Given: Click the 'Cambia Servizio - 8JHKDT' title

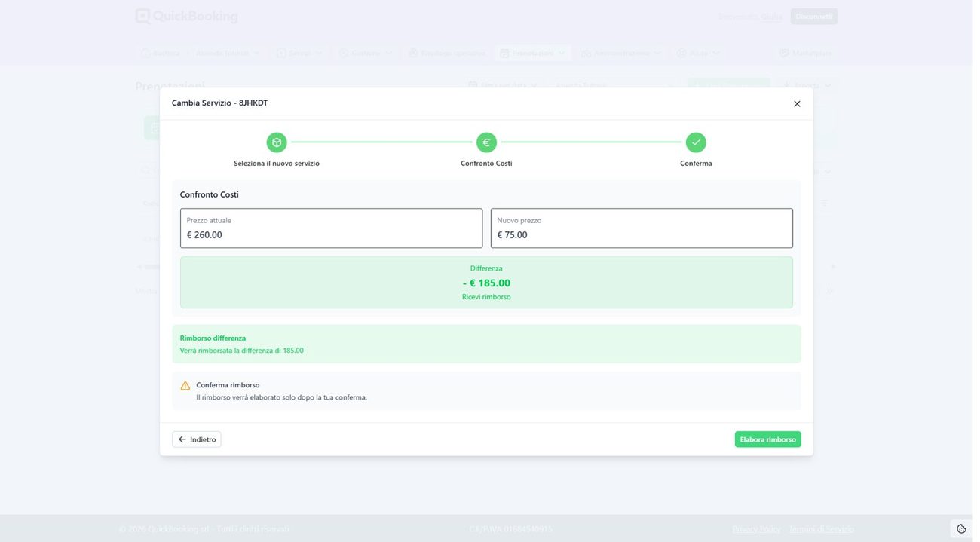Looking at the screenshot, I should (x=219, y=103).
